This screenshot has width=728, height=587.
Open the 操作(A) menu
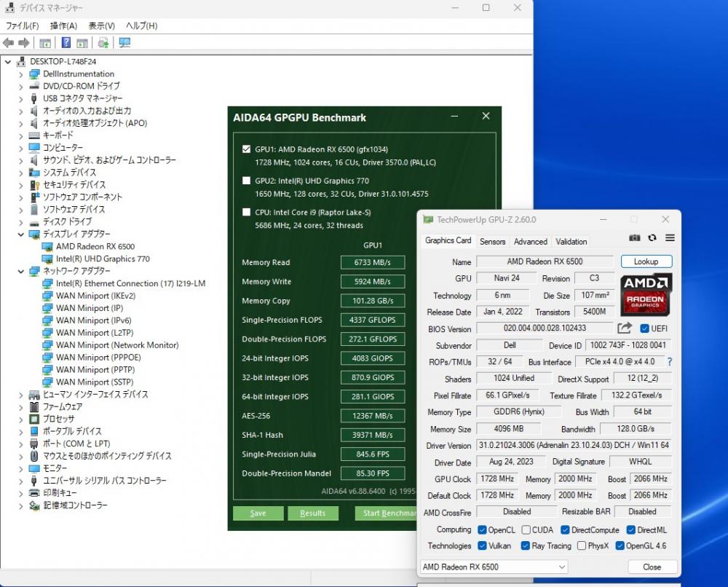pos(63,26)
